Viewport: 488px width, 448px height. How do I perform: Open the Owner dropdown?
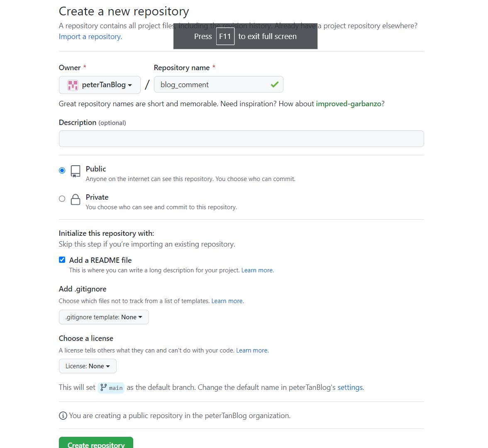coord(100,85)
